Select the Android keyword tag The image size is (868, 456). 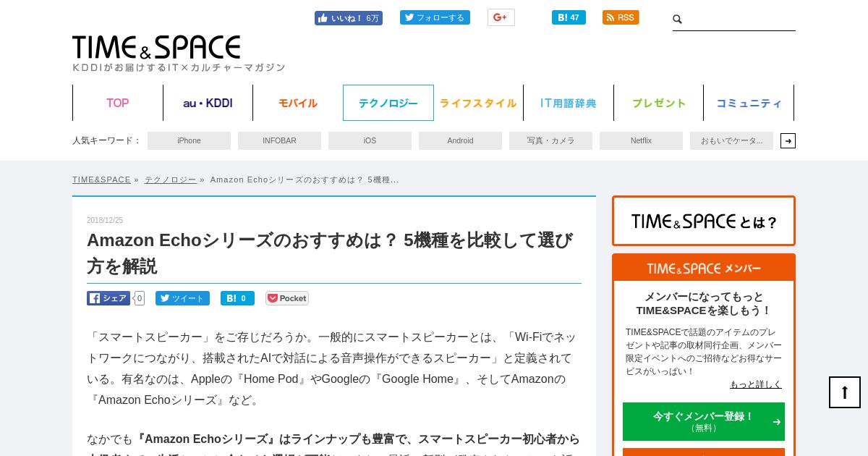point(460,140)
